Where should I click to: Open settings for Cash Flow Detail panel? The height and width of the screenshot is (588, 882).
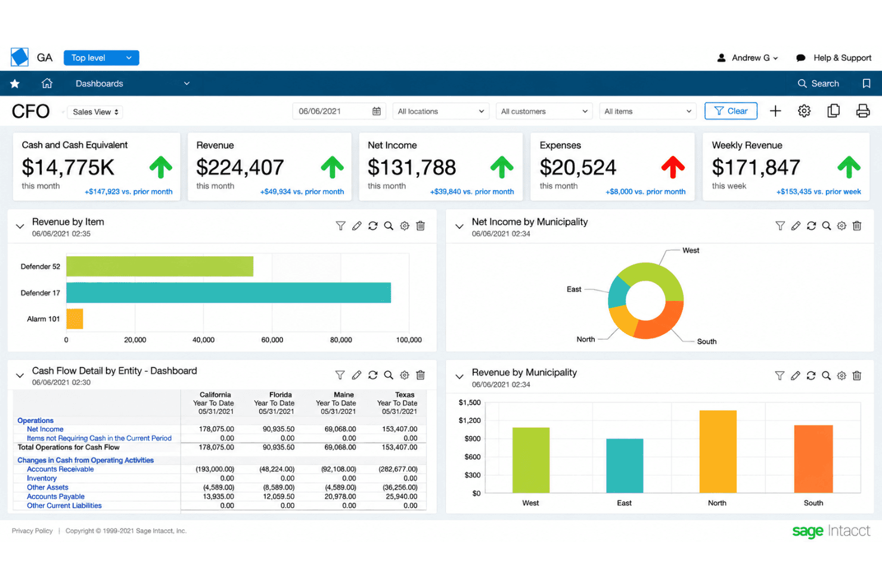click(405, 375)
